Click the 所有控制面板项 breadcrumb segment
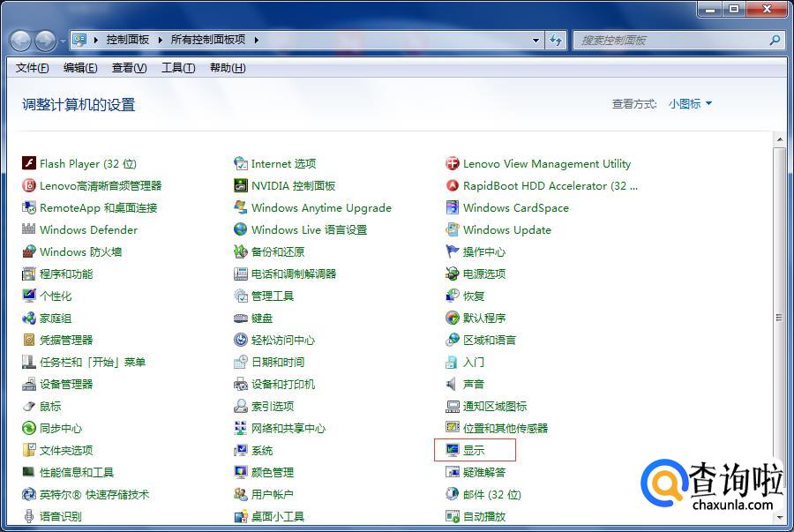 point(207,40)
